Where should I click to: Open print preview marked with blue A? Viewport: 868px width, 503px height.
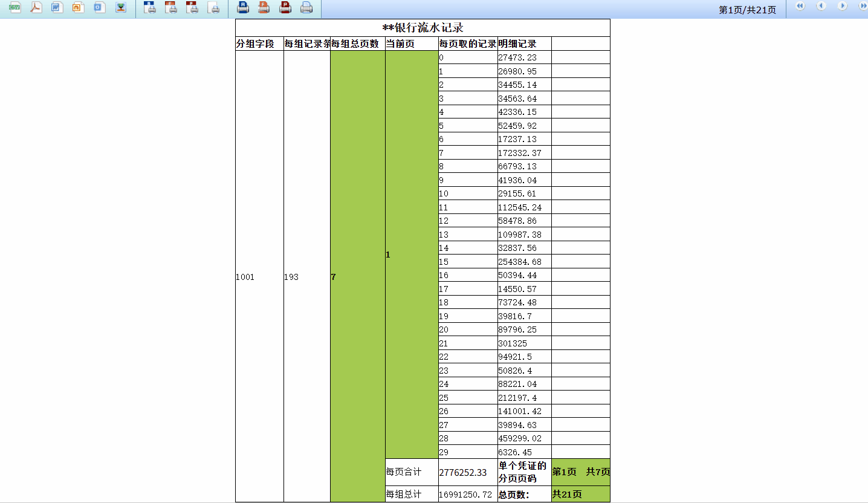pos(151,8)
